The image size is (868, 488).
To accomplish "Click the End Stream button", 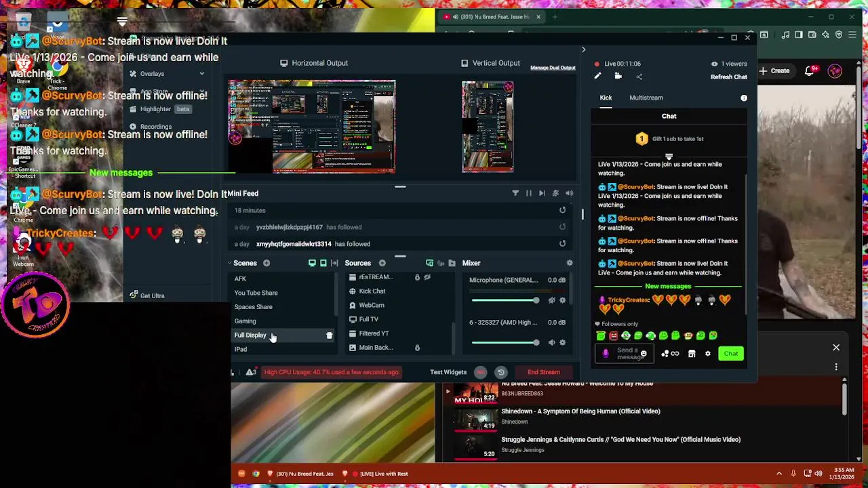I will (x=544, y=372).
